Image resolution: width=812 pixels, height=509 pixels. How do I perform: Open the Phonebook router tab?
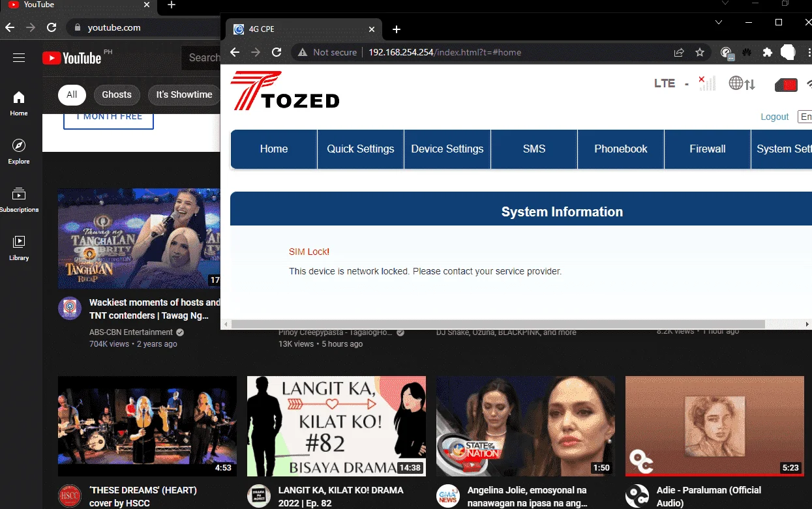(621, 149)
